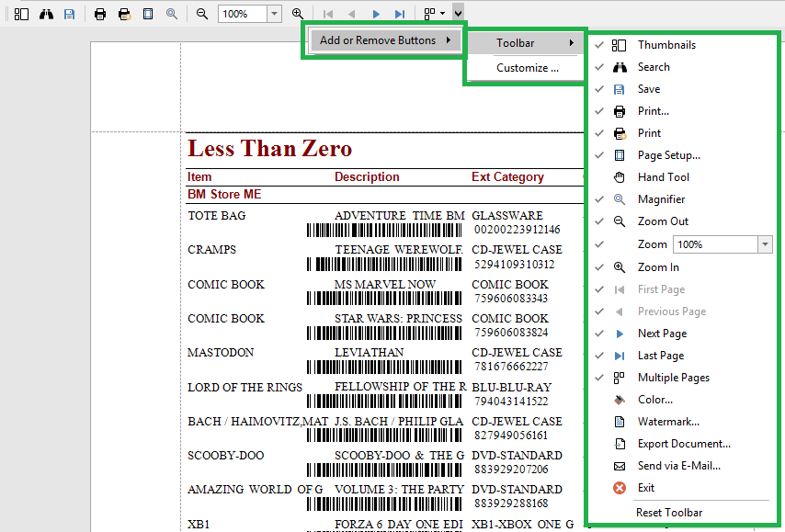The width and height of the screenshot is (785, 532).
Task: Open Search with the toolbar binoculars icon
Action: click(46, 14)
